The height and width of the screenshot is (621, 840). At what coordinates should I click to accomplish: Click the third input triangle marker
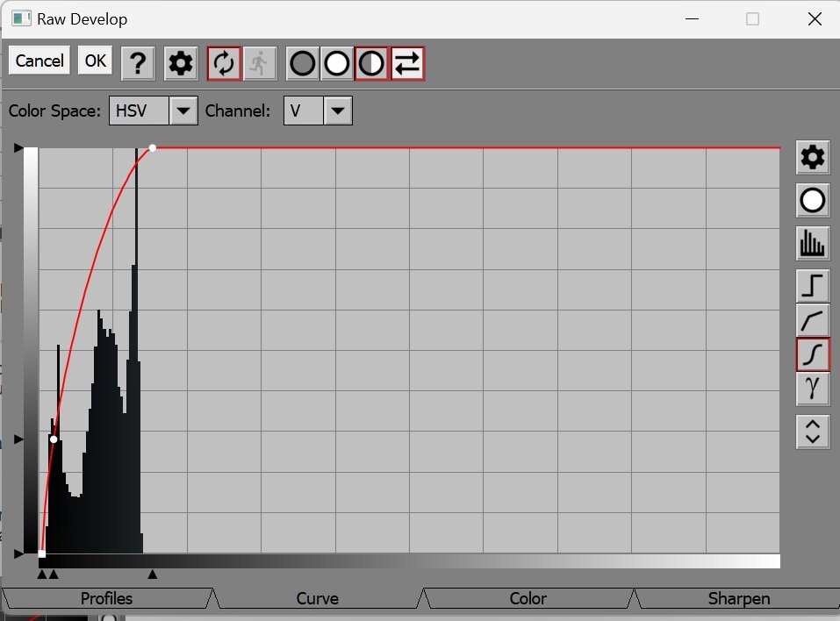tap(153, 575)
